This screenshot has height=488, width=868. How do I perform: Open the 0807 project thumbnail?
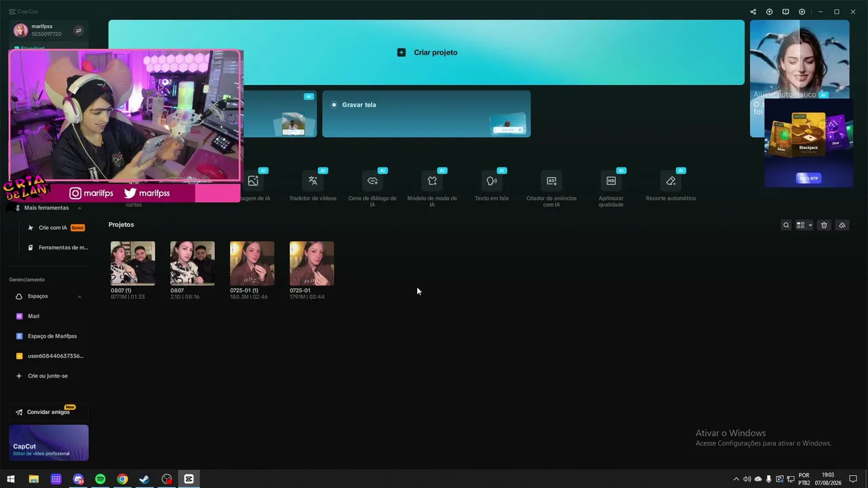pos(193,263)
